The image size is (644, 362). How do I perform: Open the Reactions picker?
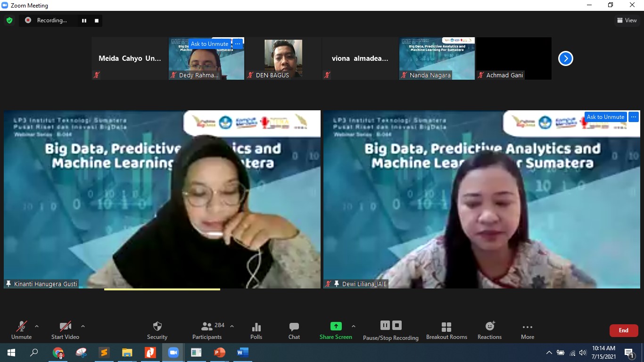click(489, 330)
